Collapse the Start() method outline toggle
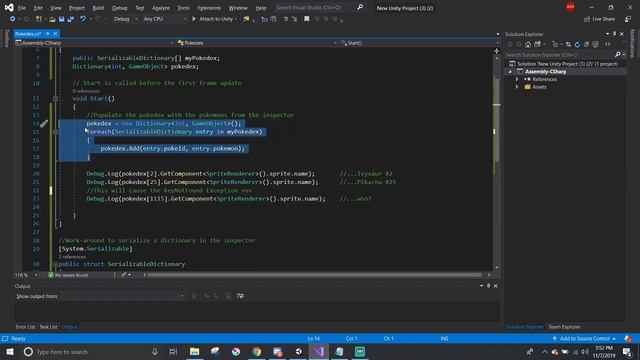This screenshot has width=640, height=360. point(56,98)
